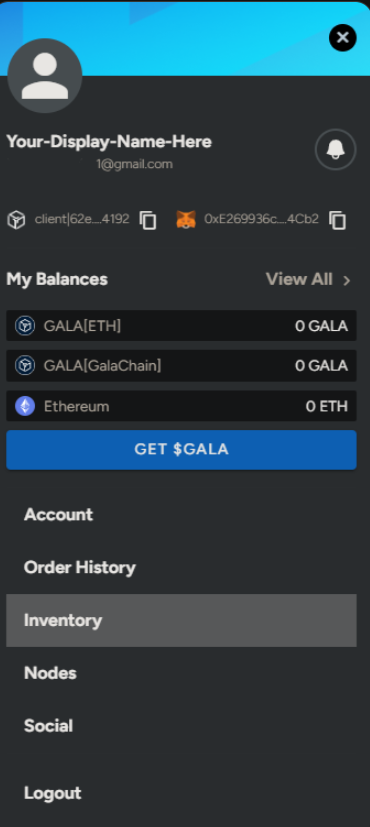This screenshot has height=827, width=370.
Task: Click the user profile avatar
Action: click(x=45, y=75)
